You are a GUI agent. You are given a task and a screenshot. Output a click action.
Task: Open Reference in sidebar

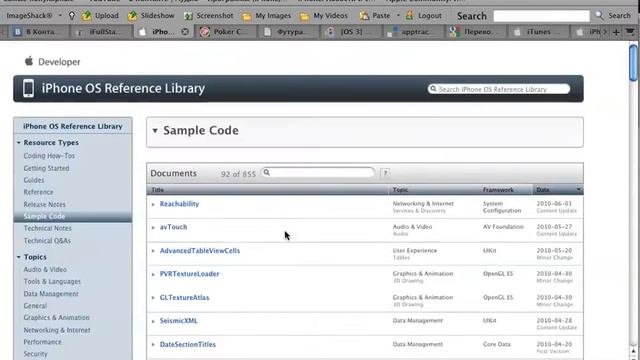click(38, 192)
